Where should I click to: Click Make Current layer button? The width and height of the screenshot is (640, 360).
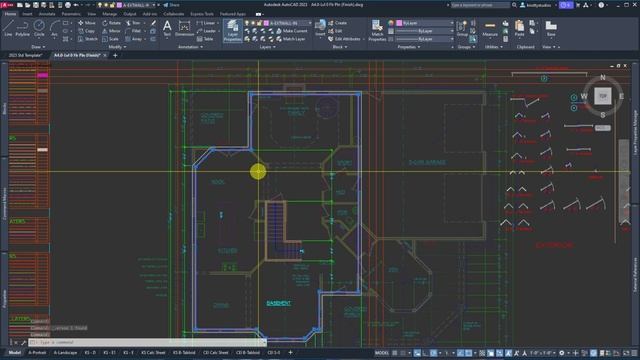point(291,31)
